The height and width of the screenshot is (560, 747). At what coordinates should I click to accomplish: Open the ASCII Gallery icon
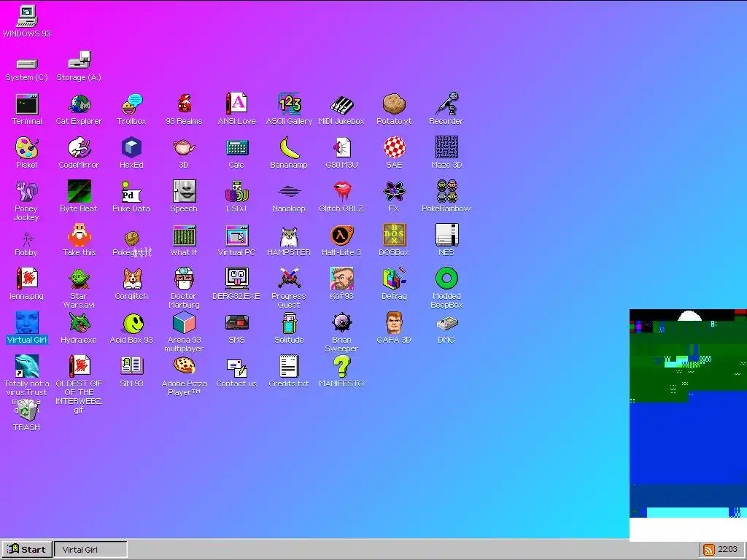[x=289, y=104]
